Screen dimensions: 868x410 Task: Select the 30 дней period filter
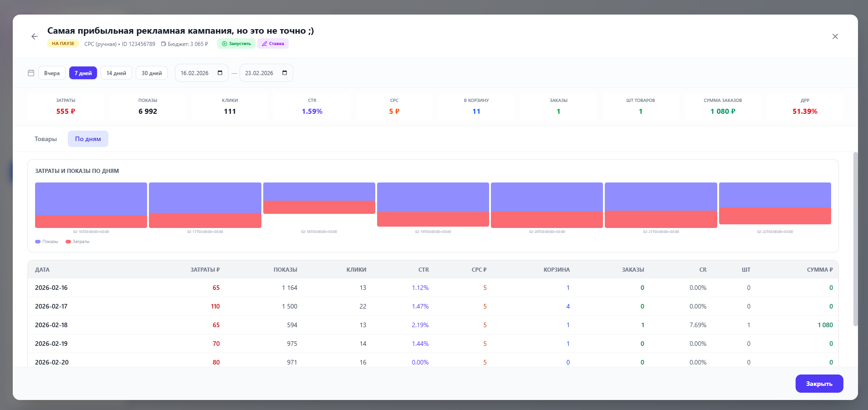click(152, 73)
